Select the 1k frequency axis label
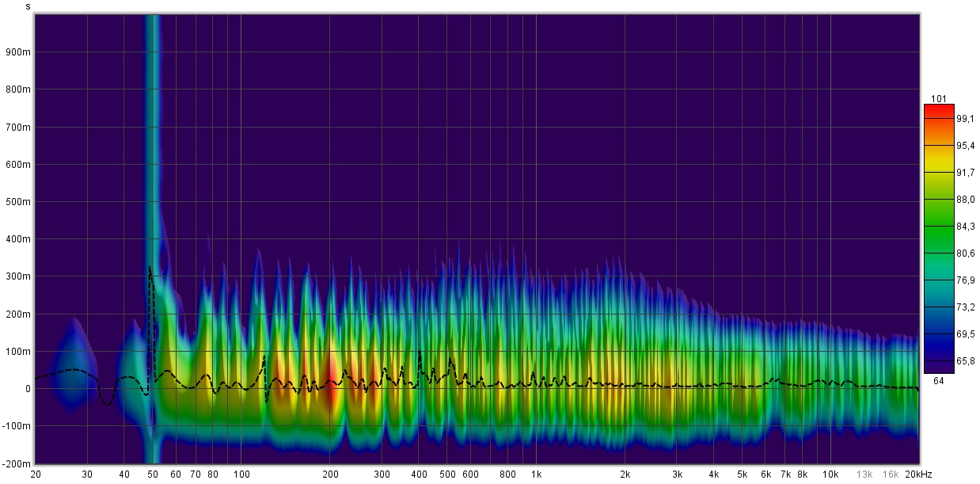 536,474
